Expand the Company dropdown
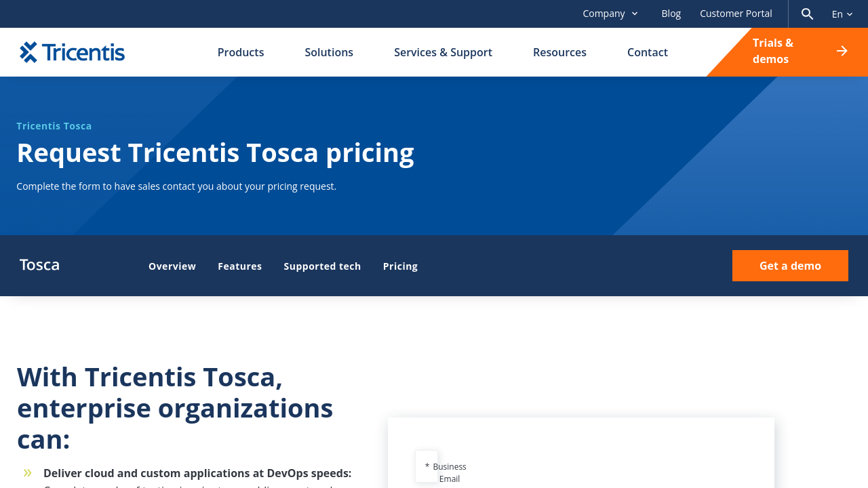 (x=610, y=14)
